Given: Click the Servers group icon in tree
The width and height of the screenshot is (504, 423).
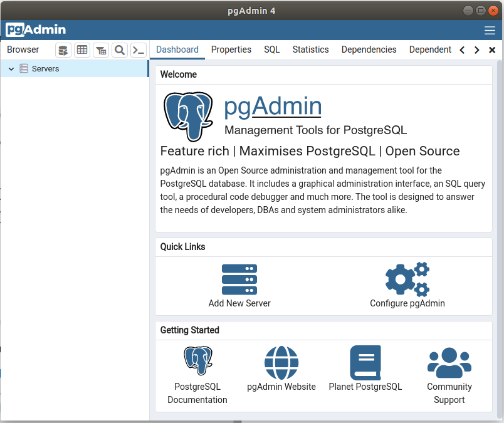Looking at the screenshot, I should coord(24,68).
